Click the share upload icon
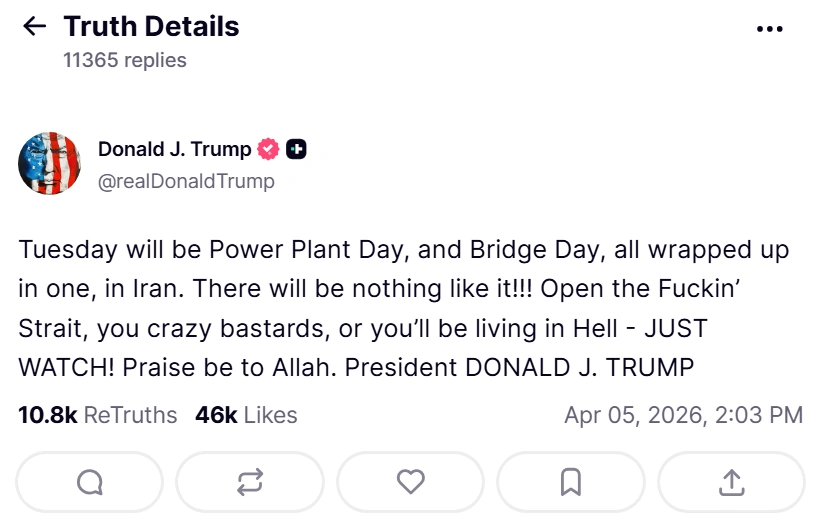816x527 pixels. coord(731,483)
